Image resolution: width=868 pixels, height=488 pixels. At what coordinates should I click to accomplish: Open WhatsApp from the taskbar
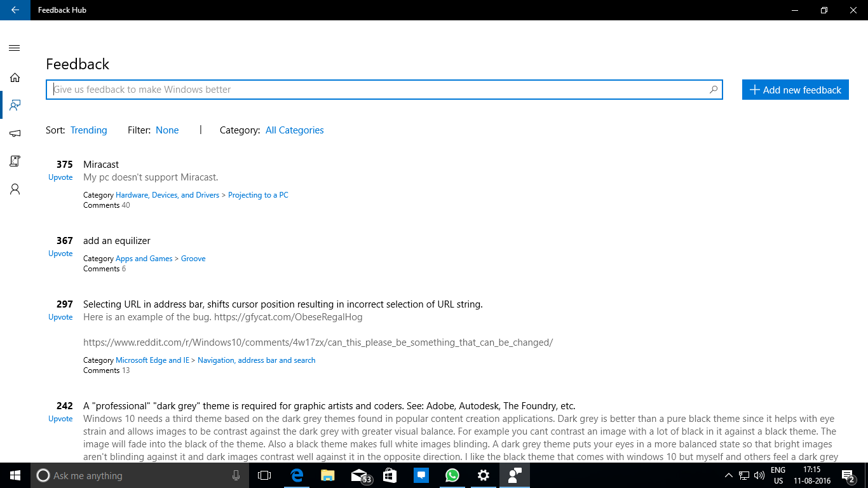[452, 475]
